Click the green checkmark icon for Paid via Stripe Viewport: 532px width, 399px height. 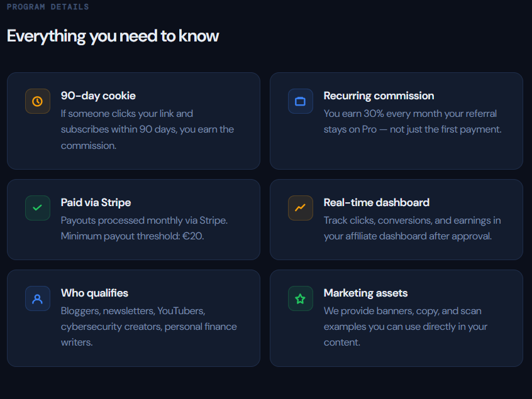point(37,208)
